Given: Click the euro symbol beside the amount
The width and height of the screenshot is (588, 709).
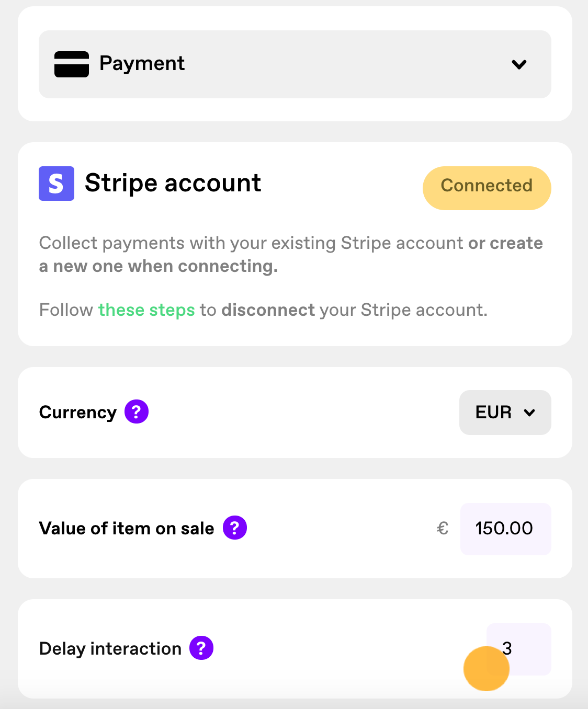Looking at the screenshot, I should tap(443, 529).
